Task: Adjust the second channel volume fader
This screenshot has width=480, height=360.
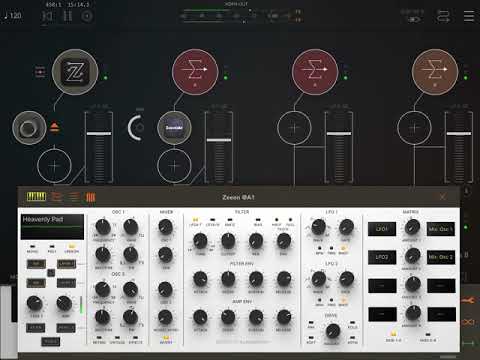Action: coord(219,140)
